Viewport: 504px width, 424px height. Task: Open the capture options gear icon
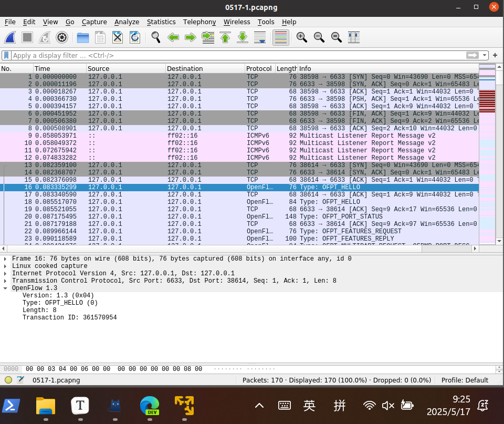point(62,37)
